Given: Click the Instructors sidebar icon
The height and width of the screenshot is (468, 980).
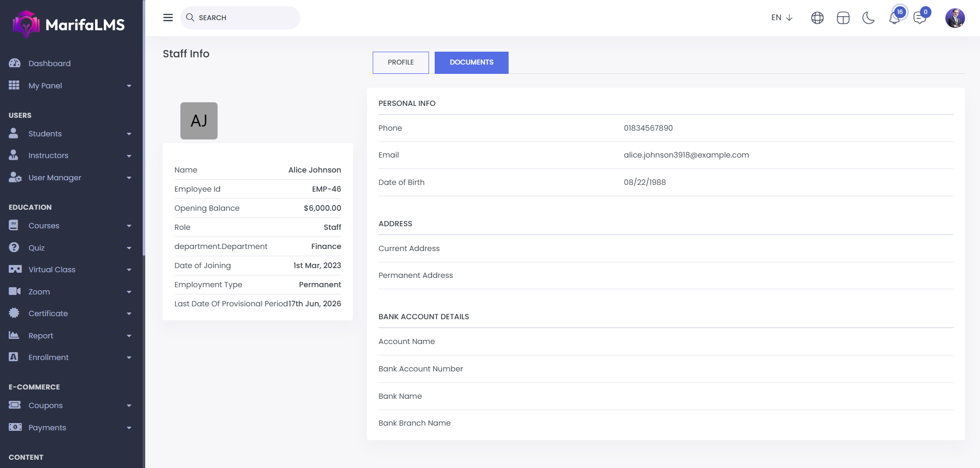Looking at the screenshot, I should click(x=14, y=155).
